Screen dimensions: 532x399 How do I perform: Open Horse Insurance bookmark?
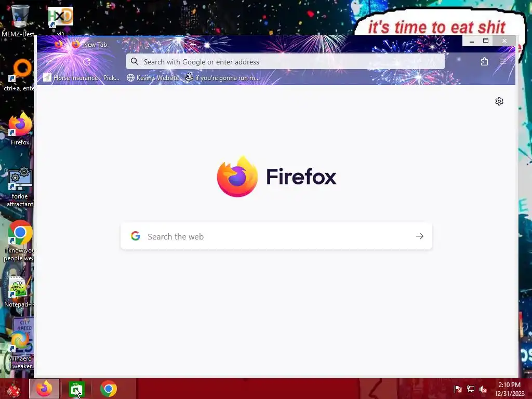(x=82, y=78)
